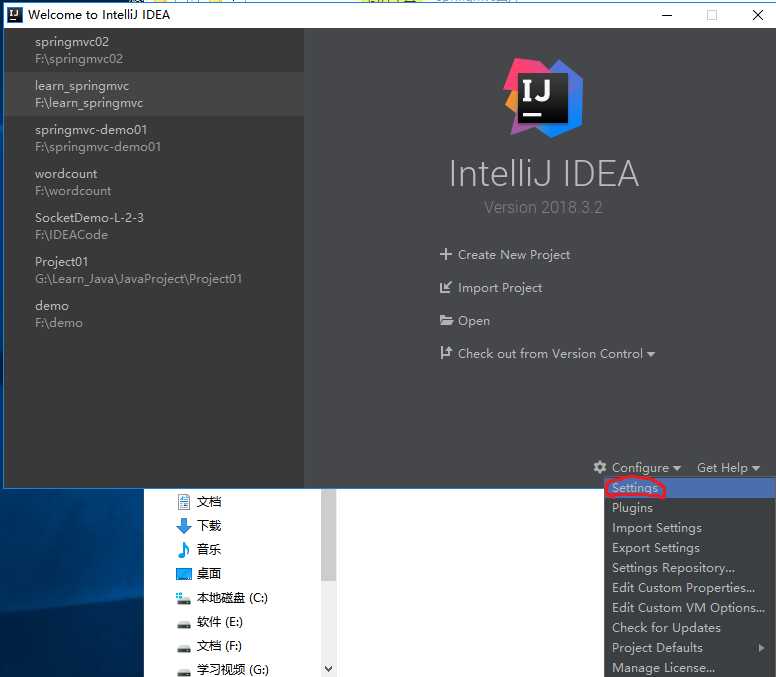Select Plugins in the Configure menu
Image resolution: width=776 pixels, height=677 pixels.
tap(690, 507)
